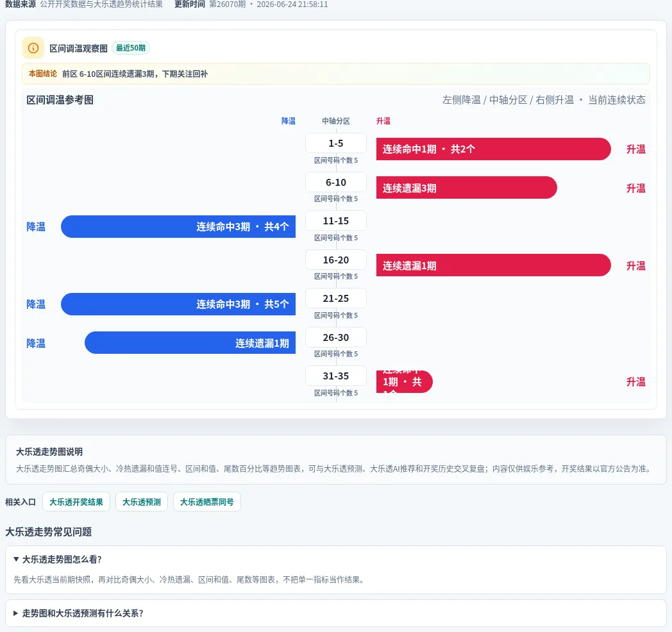Open the 大乐透晒票同号 link

207,502
